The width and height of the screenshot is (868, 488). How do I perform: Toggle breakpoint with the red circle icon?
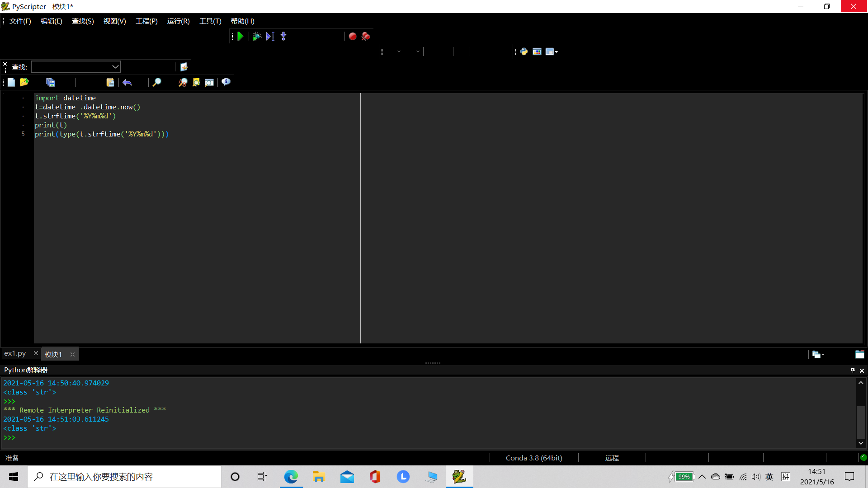[x=353, y=37]
